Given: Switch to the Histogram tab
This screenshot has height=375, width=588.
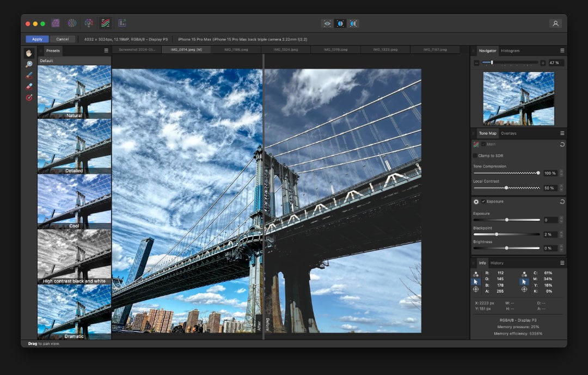Looking at the screenshot, I should click(x=509, y=50).
